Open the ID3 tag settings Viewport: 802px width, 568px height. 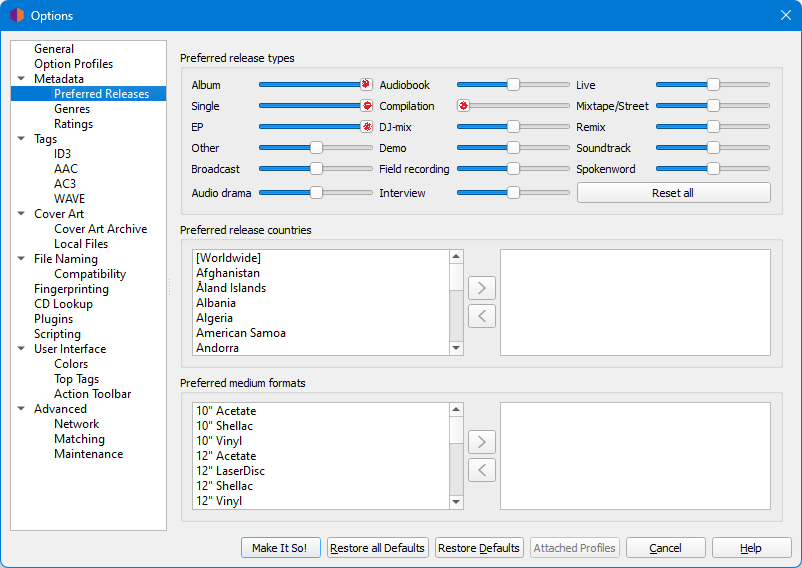click(x=62, y=154)
